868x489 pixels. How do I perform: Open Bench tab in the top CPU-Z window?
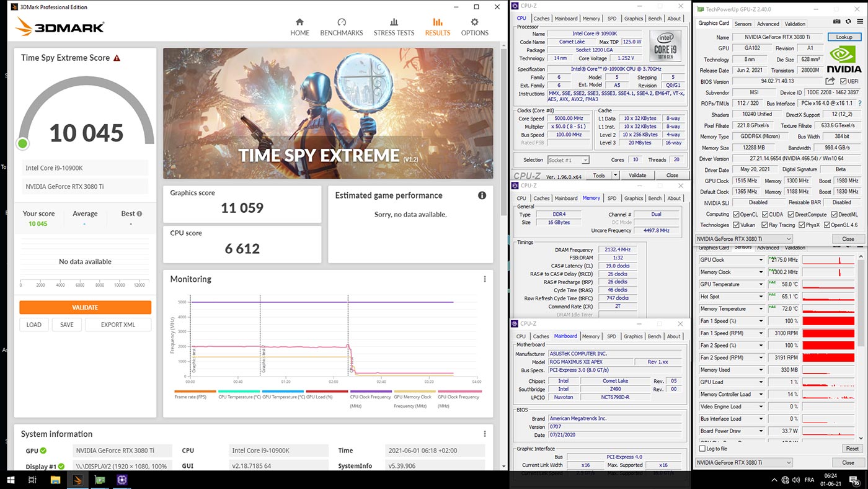[655, 19]
